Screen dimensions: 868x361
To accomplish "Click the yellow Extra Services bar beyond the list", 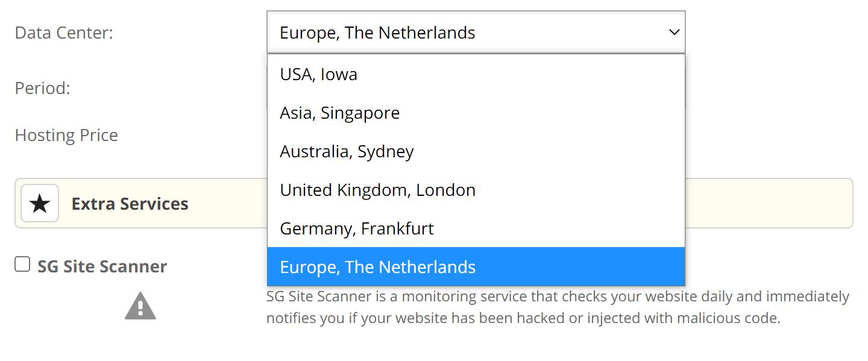I will click(x=769, y=203).
